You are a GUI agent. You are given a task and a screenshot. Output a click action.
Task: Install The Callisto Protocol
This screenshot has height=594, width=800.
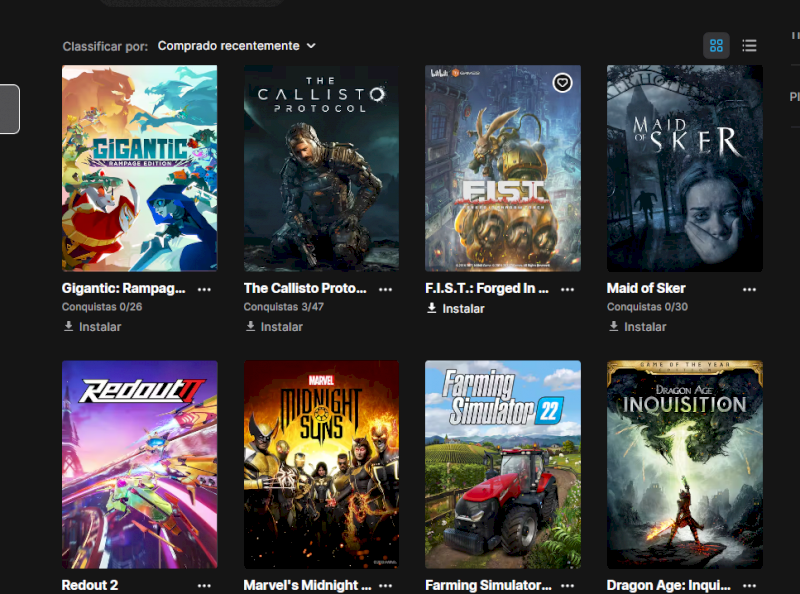point(274,327)
